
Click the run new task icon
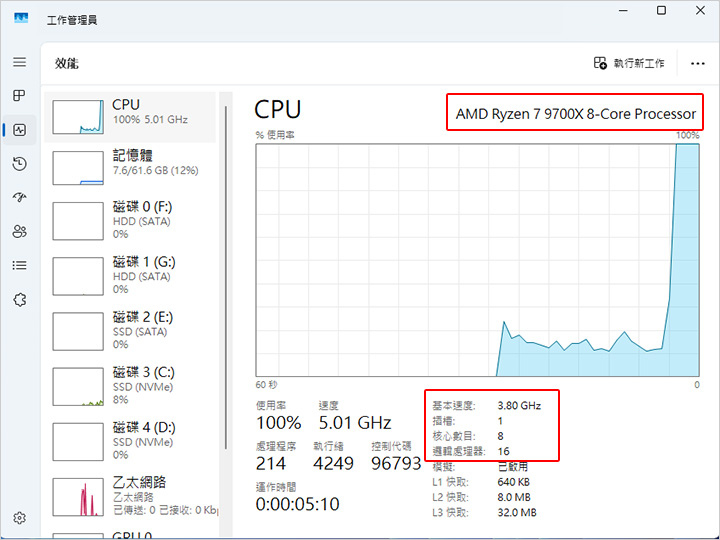pyautogui.click(x=600, y=63)
